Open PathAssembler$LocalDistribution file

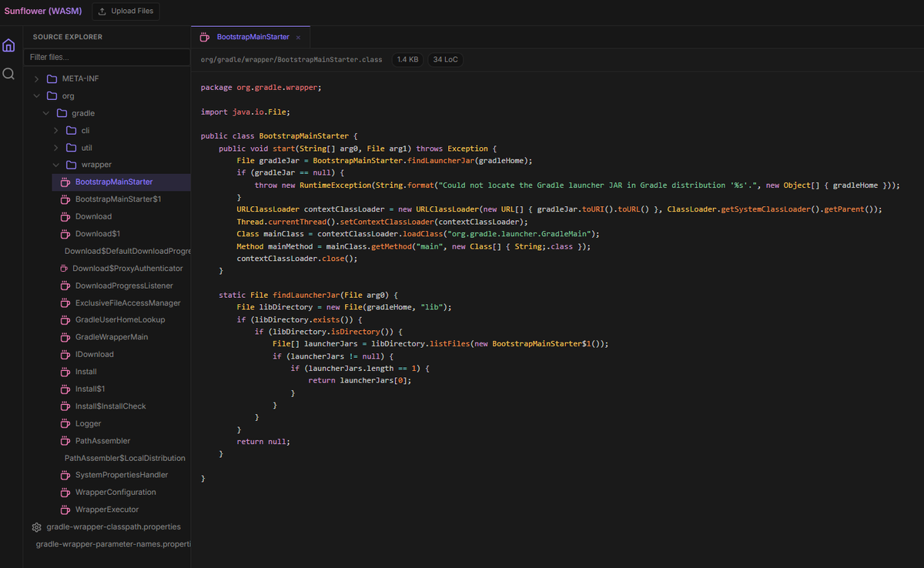(125, 458)
